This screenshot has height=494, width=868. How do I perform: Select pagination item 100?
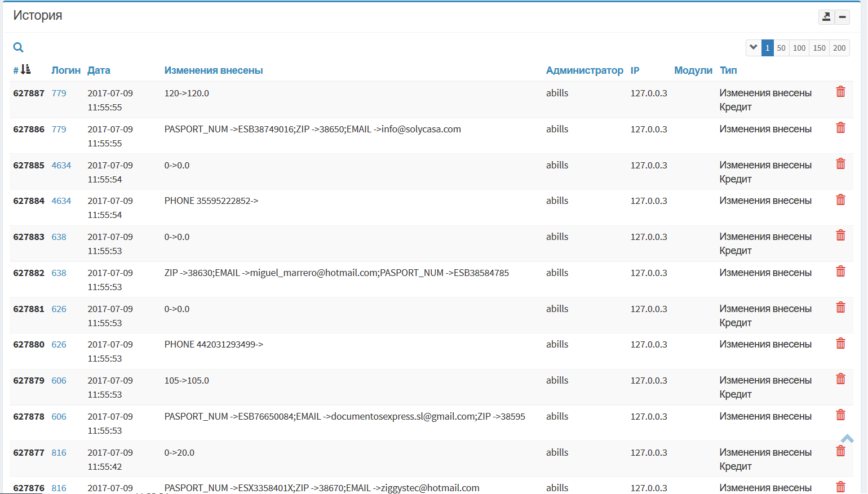(x=799, y=48)
